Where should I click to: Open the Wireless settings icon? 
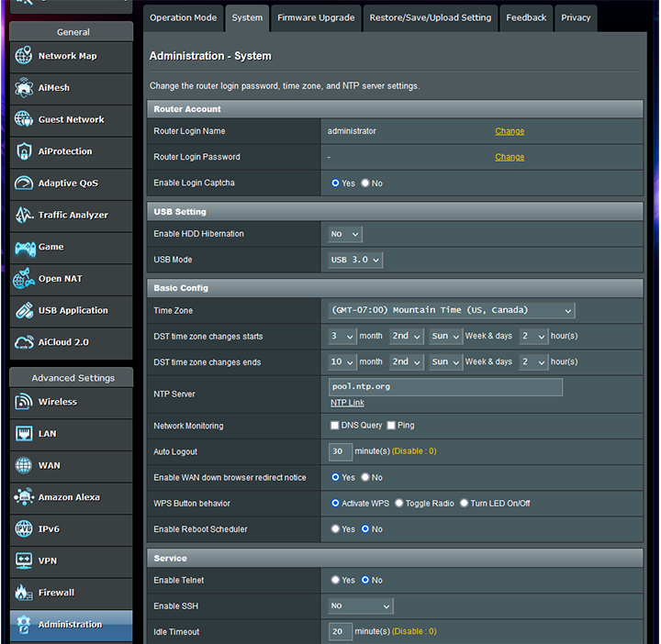[x=24, y=402]
